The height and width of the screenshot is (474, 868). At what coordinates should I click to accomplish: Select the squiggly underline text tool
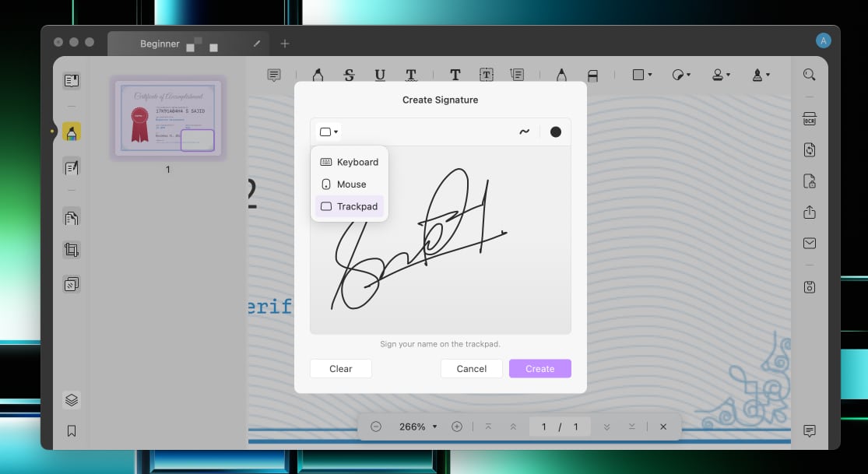click(411, 75)
